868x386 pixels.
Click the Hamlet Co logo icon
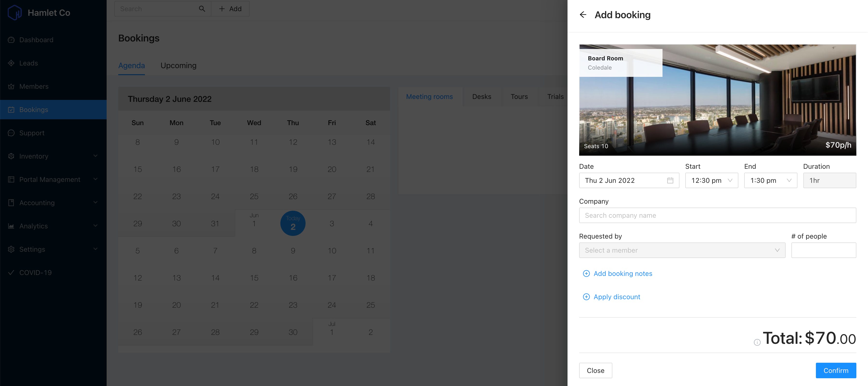click(15, 13)
